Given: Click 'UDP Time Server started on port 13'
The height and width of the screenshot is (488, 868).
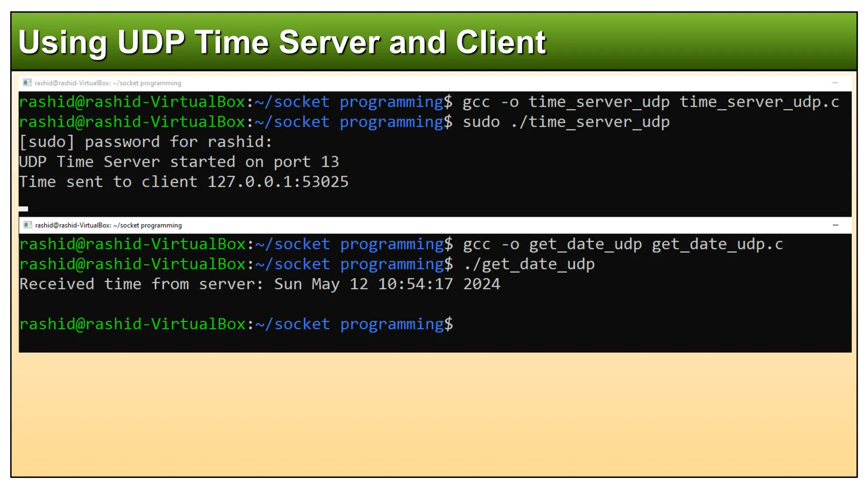Looking at the screenshot, I should [179, 162].
